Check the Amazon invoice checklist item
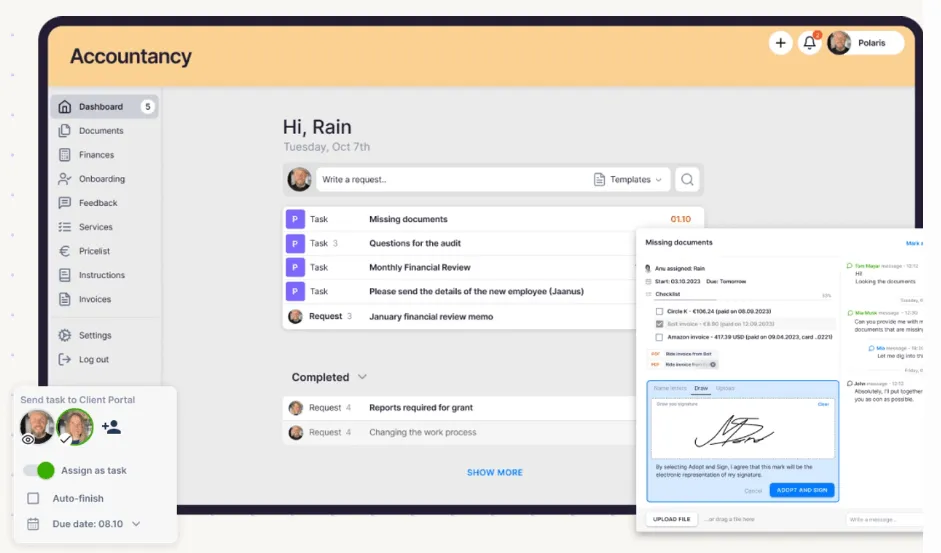Screen dimensions: 941x553 tap(660, 337)
